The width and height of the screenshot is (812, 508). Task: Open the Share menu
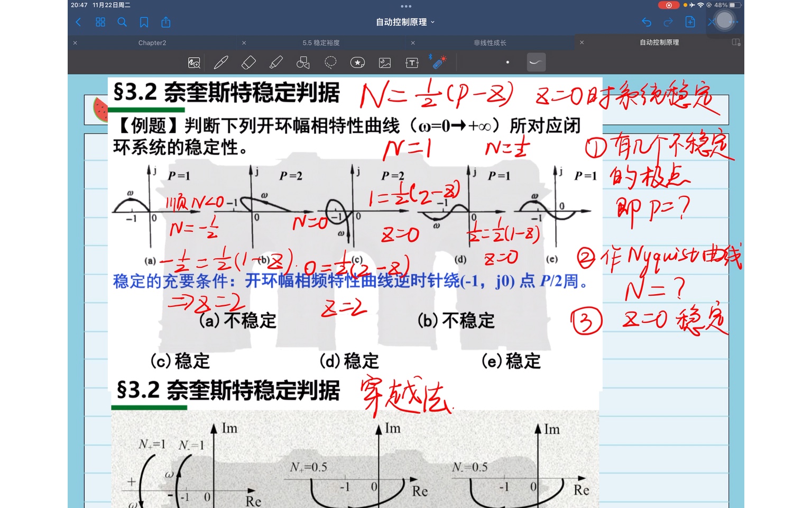point(165,22)
